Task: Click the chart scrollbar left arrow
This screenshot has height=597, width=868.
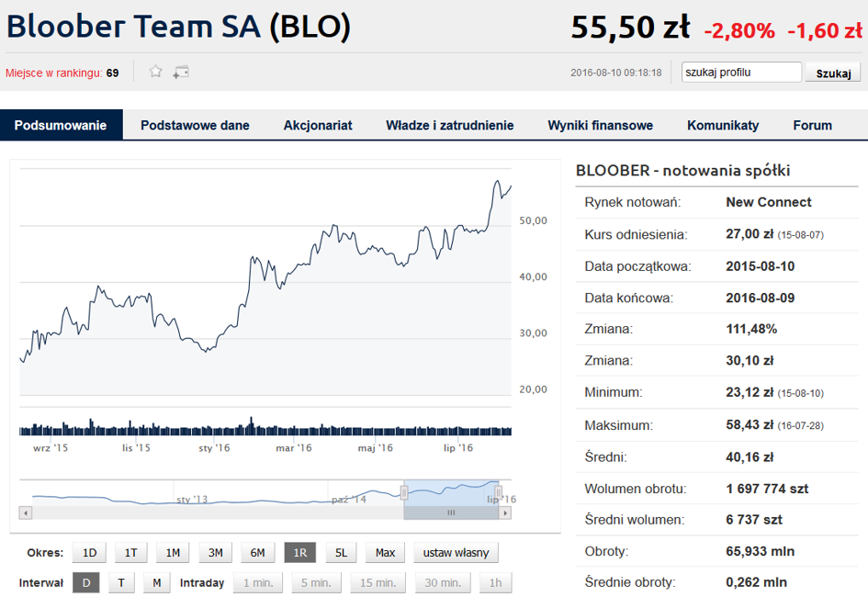Action: pyautogui.click(x=26, y=513)
